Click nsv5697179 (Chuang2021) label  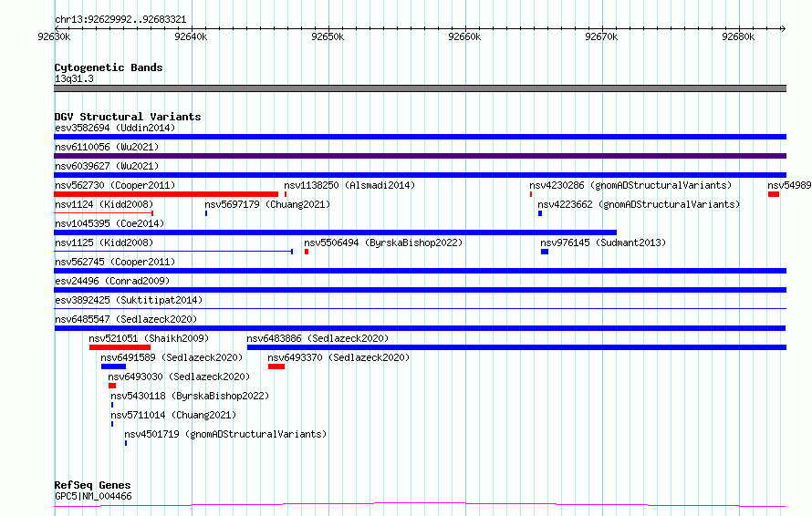pos(267,204)
